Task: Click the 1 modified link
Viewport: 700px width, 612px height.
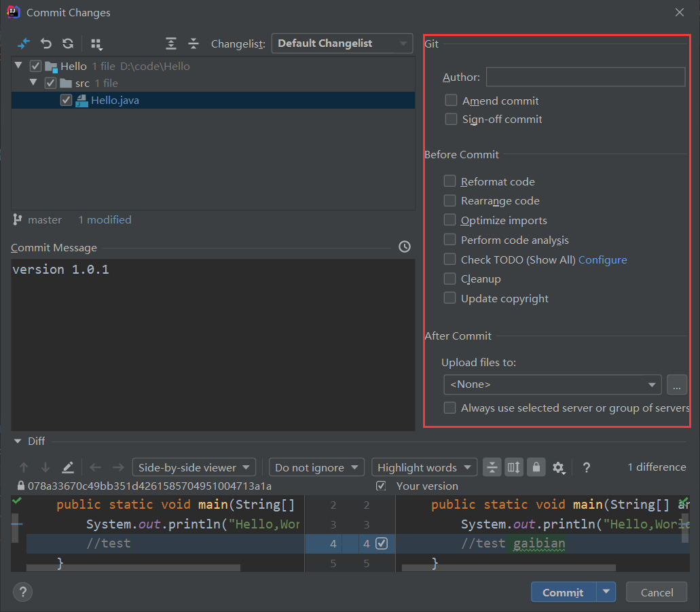Action: [105, 220]
